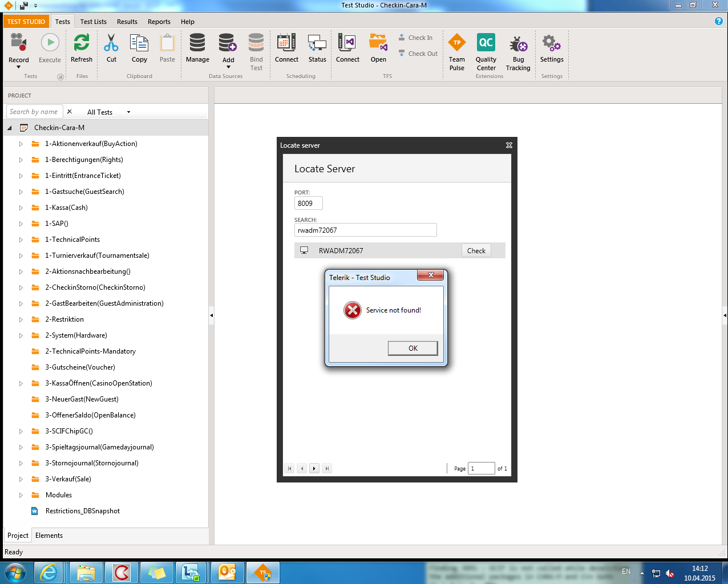Open the Record dropdown arrow
The width and height of the screenshot is (728, 584).
point(18,67)
